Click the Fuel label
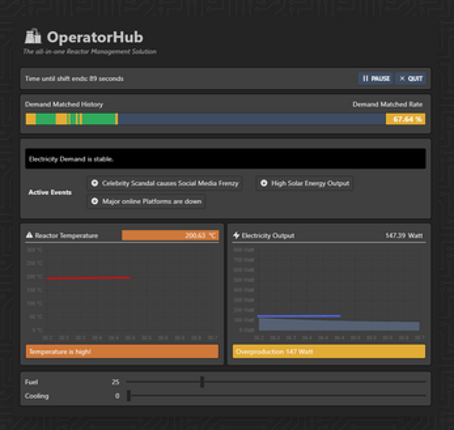The height and width of the screenshot is (430, 454). coord(31,382)
